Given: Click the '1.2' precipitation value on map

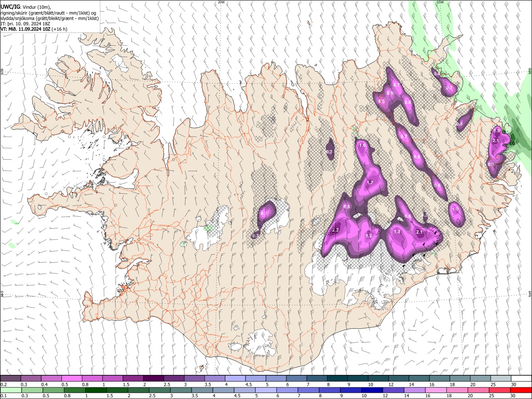Looking at the screenshot, I should [x=368, y=236].
